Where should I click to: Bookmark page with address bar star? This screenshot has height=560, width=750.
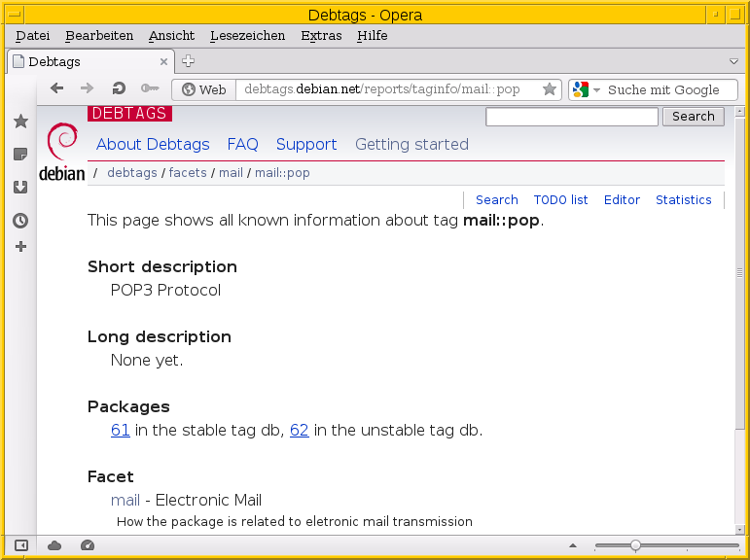[x=550, y=89]
